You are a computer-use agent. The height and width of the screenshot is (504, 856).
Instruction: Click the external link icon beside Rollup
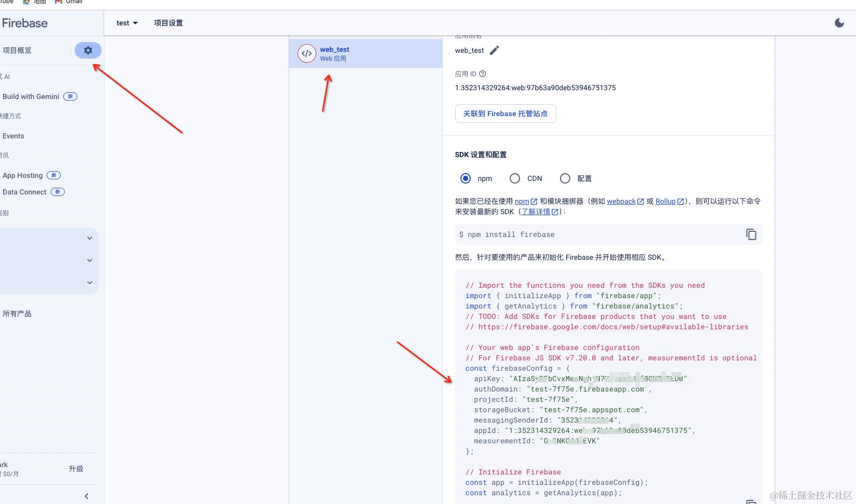(680, 201)
